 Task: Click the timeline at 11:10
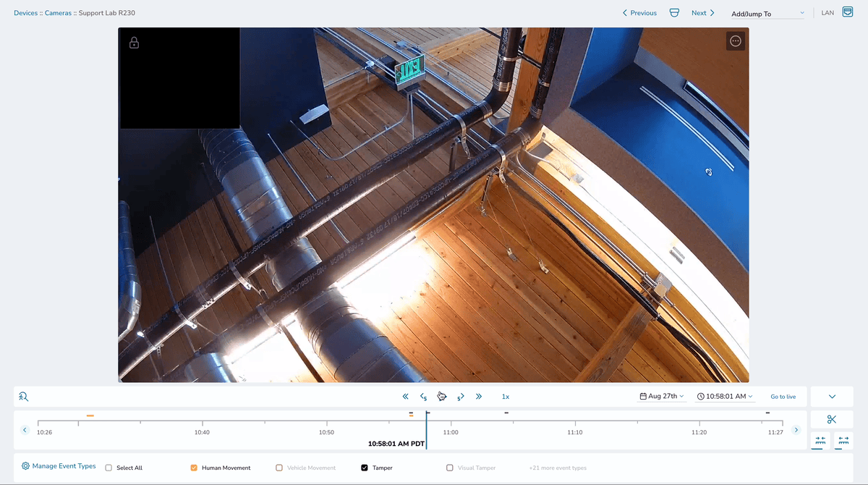coord(575,432)
